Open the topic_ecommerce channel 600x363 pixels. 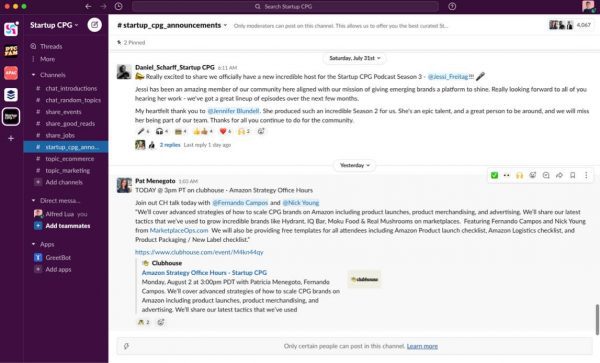point(70,159)
